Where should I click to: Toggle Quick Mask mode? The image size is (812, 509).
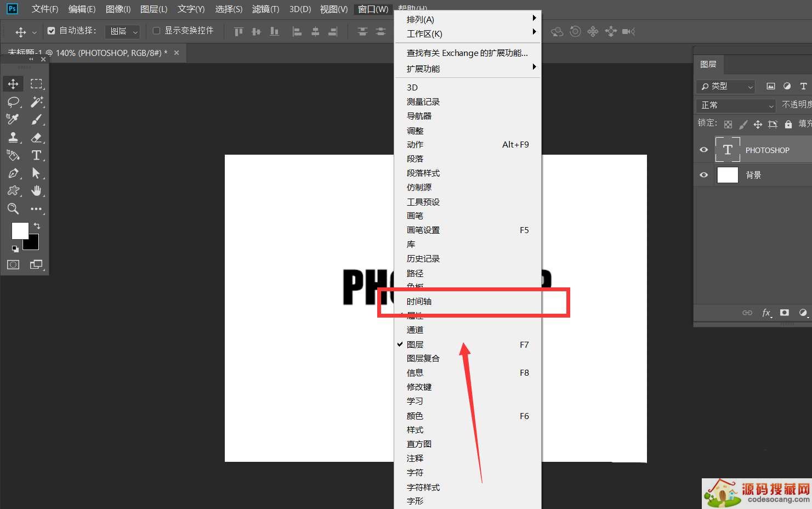[13, 264]
